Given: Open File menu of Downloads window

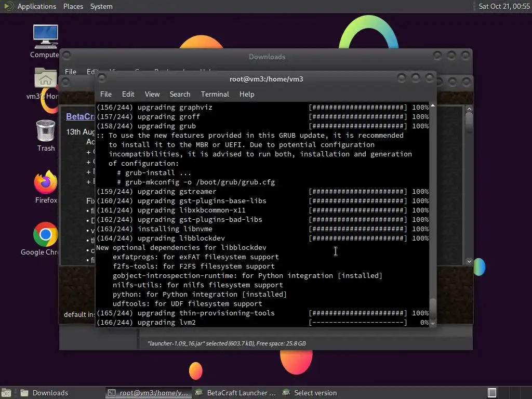Looking at the screenshot, I should tap(71, 72).
